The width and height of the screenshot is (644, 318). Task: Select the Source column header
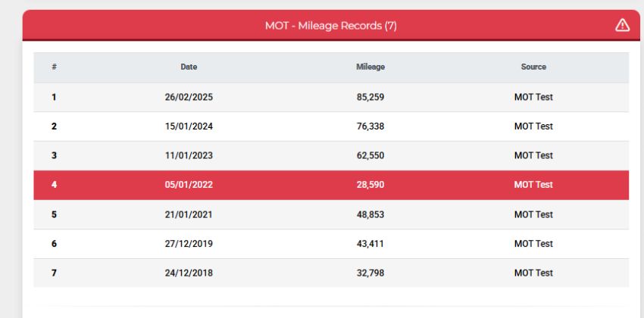pos(533,67)
